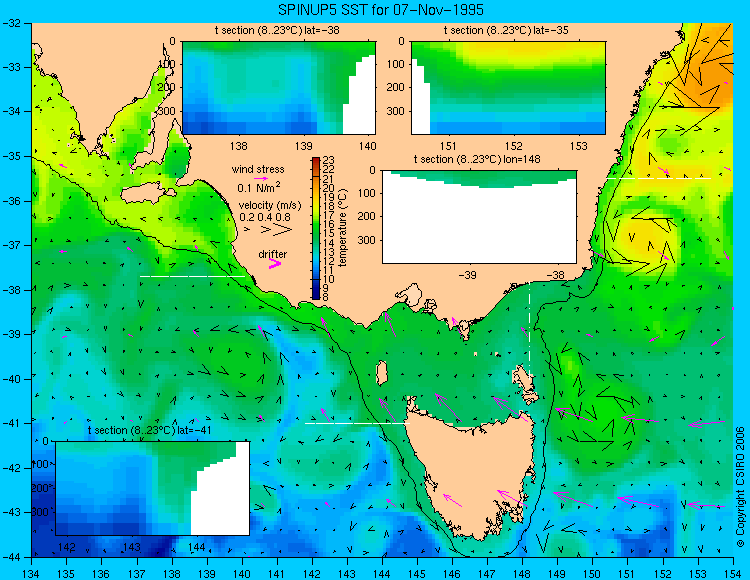Screen dimensions: 750x580
Task: Click the -44 latitude axis label
Action: 11,557
